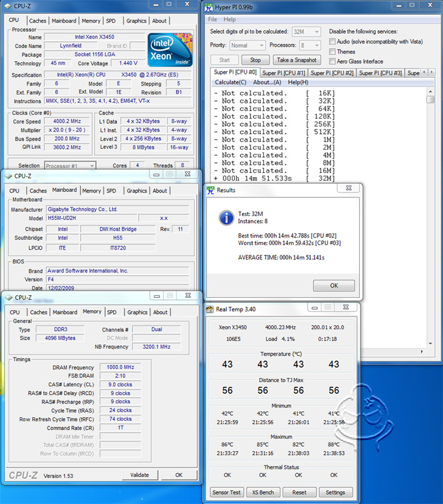Viewport: 443px width, 504px height.
Task: Click the Results dialog title bar icon
Action: [210, 190]
